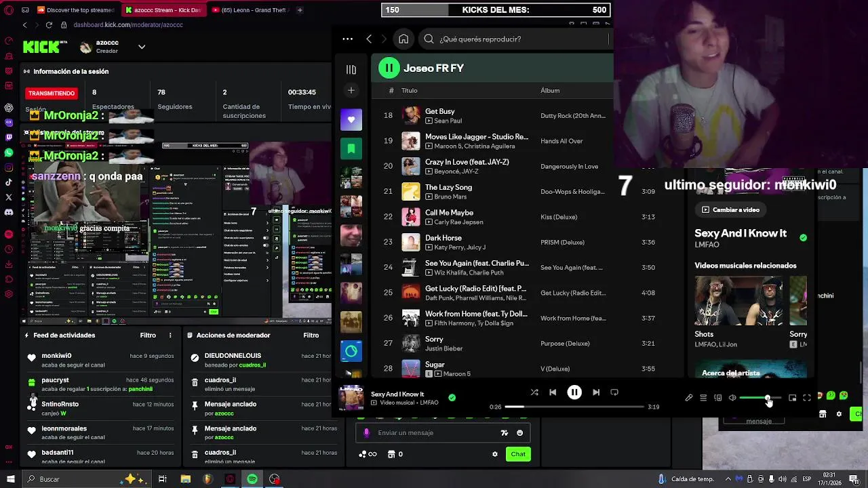868x488 pixels.
Task: Click the green Chat send button
Action: pos(518,454)
